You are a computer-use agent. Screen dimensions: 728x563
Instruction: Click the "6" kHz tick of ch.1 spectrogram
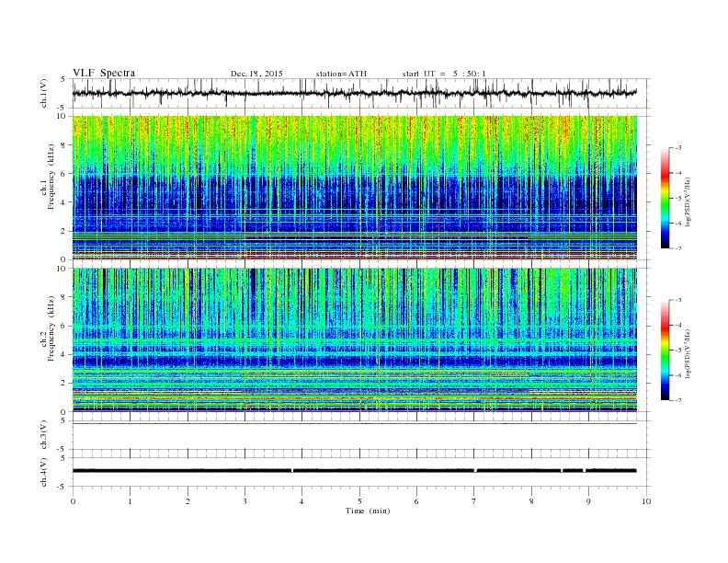pyautogui.click(x=64, y=174)
